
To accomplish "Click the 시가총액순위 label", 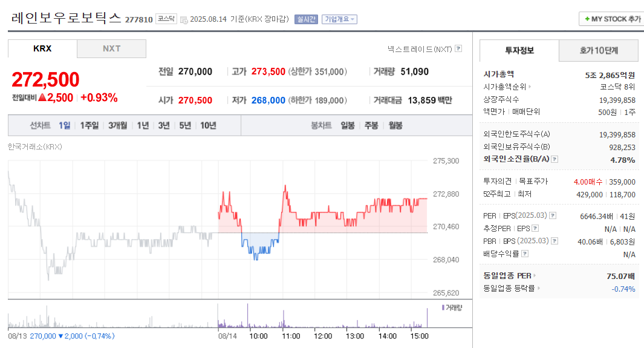I will 505,87.
